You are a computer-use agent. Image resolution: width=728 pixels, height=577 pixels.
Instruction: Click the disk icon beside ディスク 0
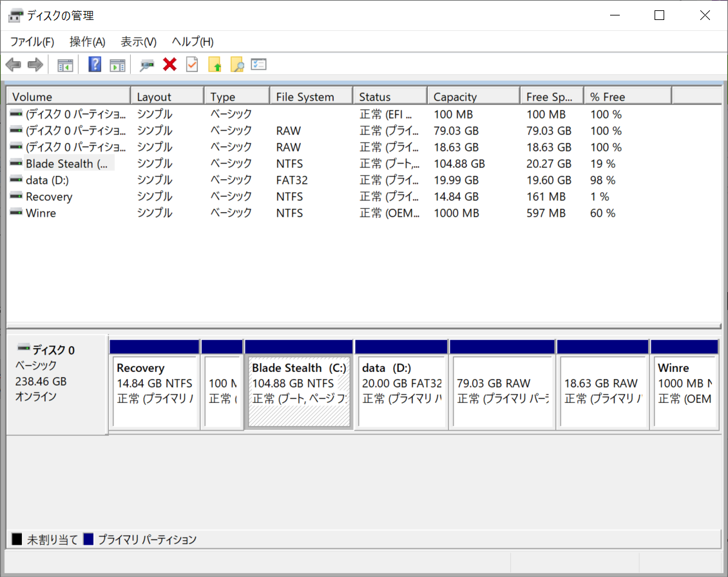click(24, 348)
